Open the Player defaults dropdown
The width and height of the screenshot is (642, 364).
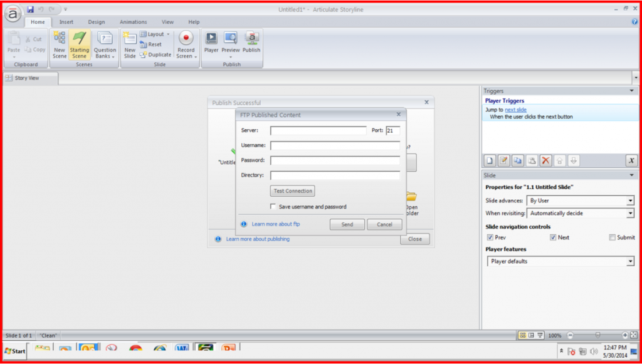631,261
